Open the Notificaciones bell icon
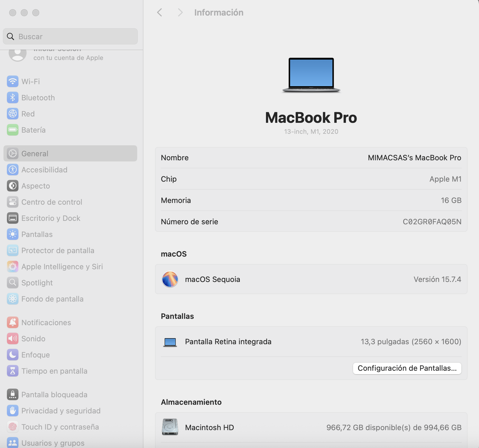This screenshot has height=448, width=479. [x=12, y=323]
